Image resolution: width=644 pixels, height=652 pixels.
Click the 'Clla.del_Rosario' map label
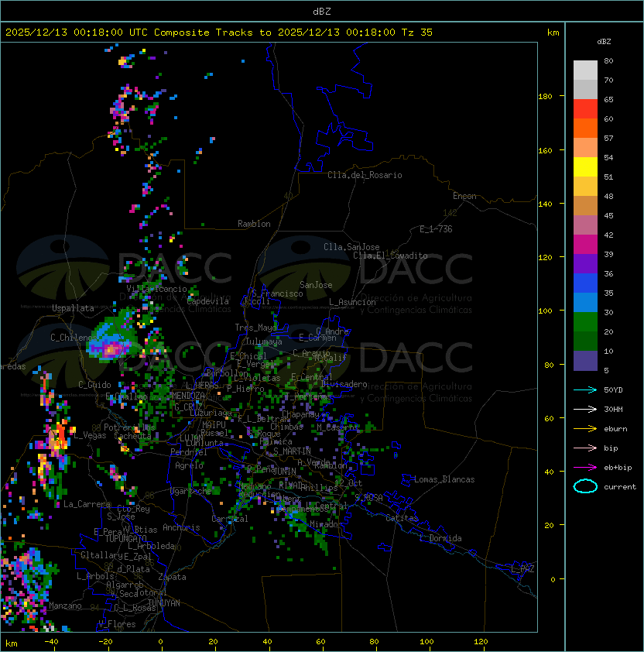pos(365,175)
